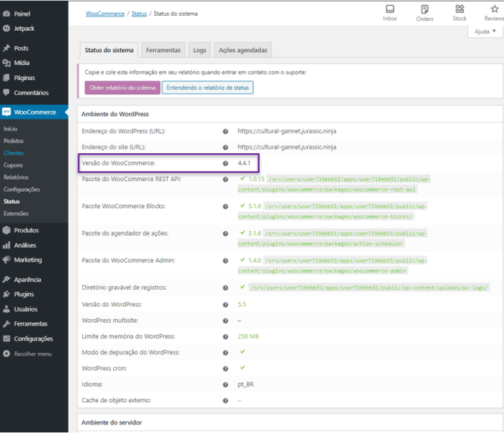Image resolution: width=504 pixels, height=433 pixels.
Task: Select the WordPress version value 5.5
Action: click(242, 304)
